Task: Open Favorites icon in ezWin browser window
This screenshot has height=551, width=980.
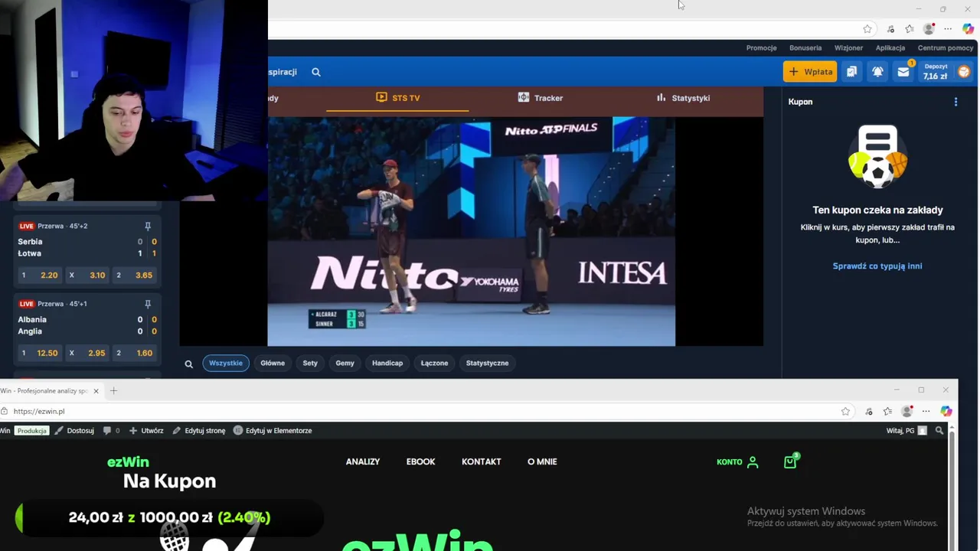Action: (x=887, y=412)
